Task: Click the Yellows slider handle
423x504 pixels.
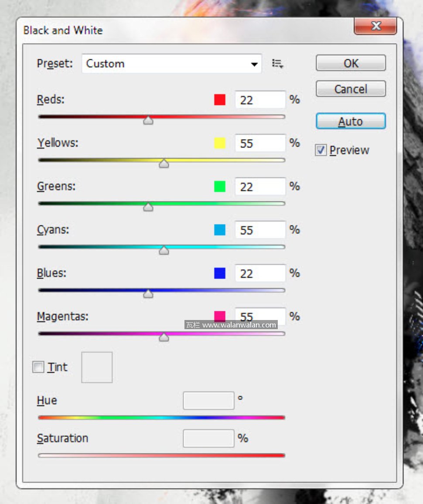Action: 164,163
